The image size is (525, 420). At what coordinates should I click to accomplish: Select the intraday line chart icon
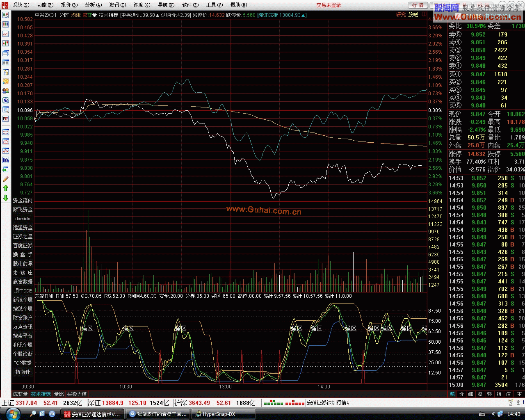(6, 34)
